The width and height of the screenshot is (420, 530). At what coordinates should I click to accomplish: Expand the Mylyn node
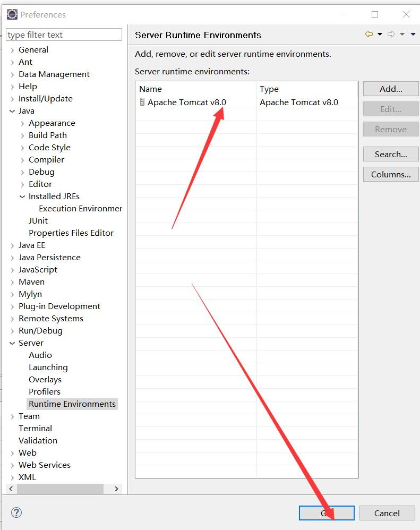[x=12, y=295]
